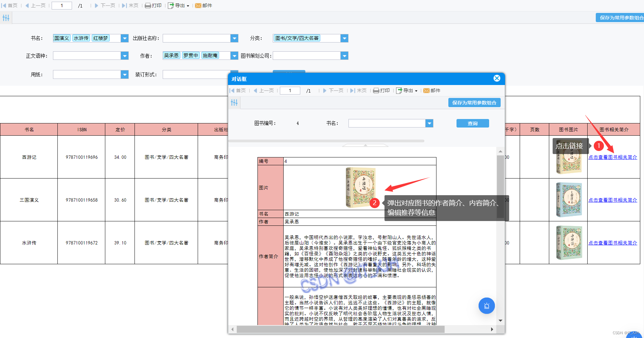Open the 分类 dropdown arrow
The width and height of the screenshot is (644, 338).
pyautogui.click(x=344, y=38)
